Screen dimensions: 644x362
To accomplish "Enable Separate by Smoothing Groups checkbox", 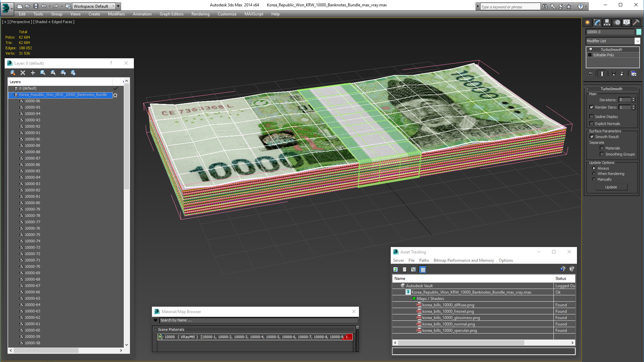I will pos(602,154).
